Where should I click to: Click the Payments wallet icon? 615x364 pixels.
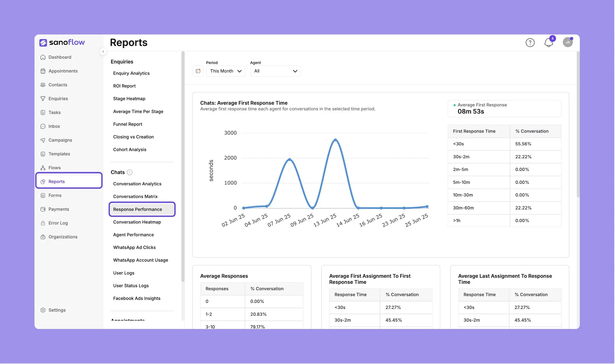click(x=43, y=209)
